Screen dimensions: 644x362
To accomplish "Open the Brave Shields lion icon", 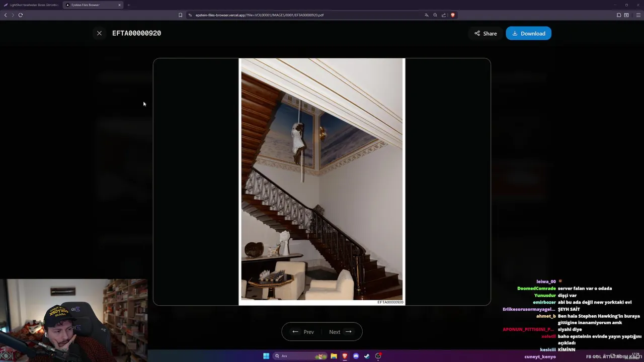I will [x=452, y=15].
